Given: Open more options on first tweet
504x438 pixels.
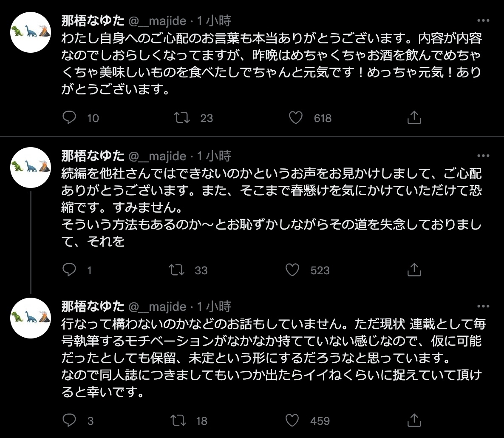Looking at the screenshot, I should (484, 20).
